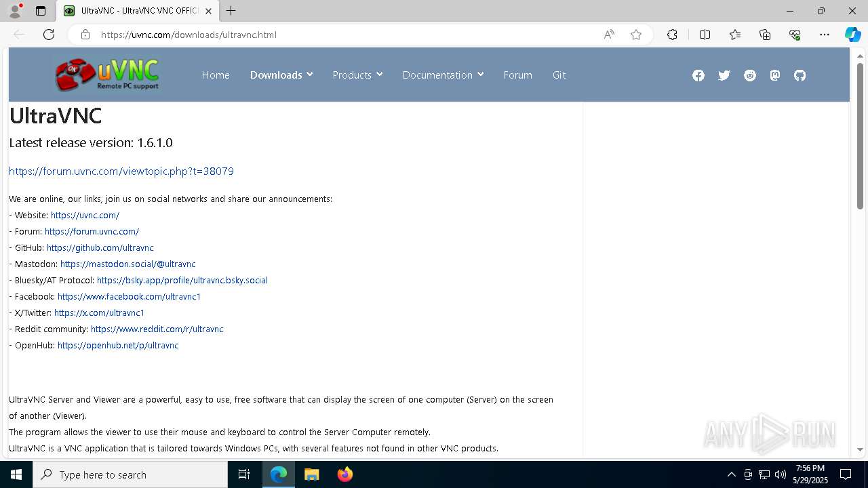Open mastodon.social/@ultravnc link

127,264
